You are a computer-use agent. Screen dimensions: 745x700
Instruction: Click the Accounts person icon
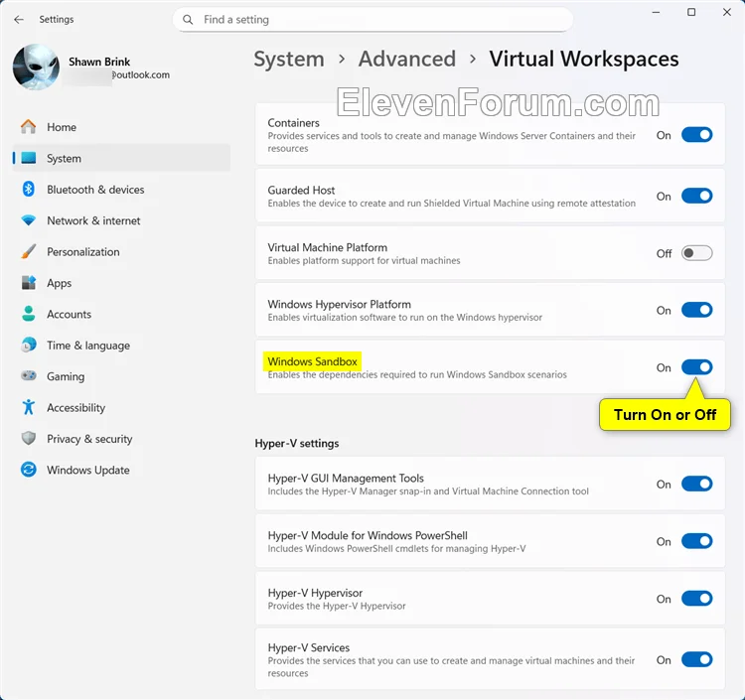[29, 314]
